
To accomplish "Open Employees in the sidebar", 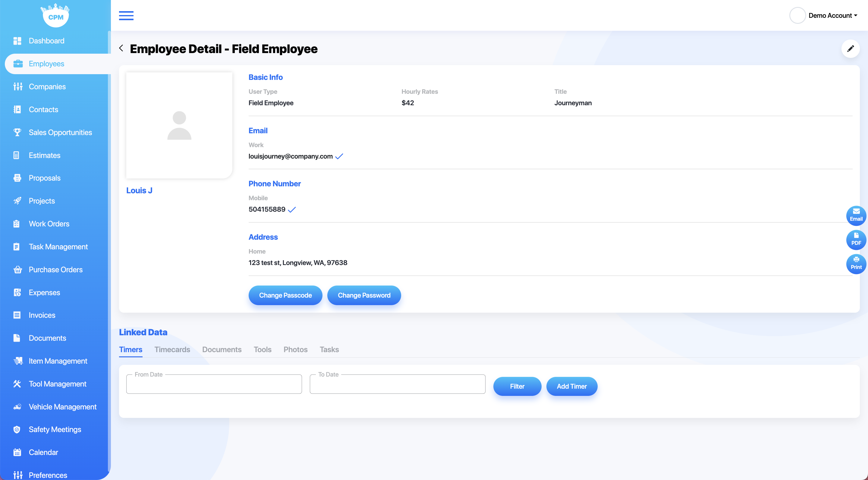I will [58, 64].
